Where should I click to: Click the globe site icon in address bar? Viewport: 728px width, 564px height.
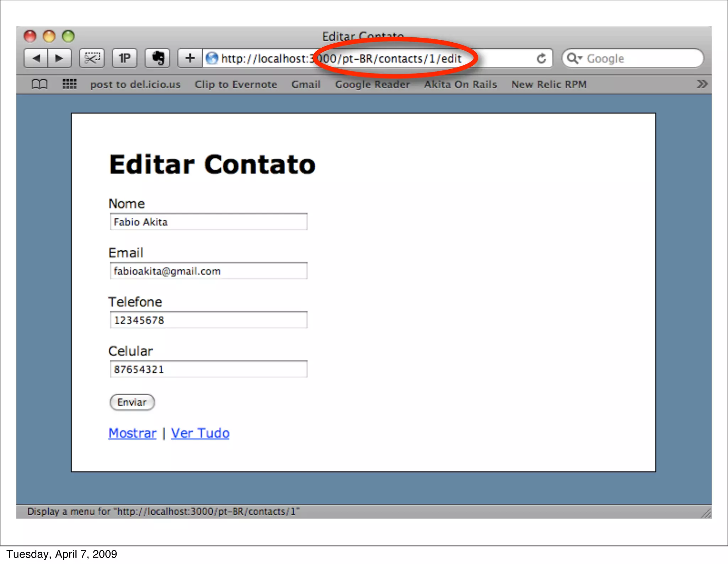(212, 58)
